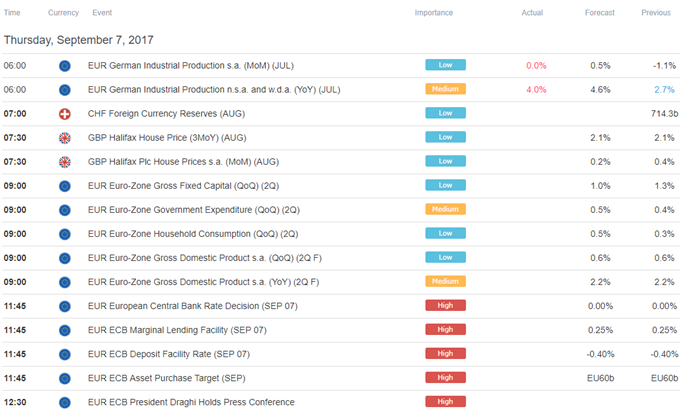Click UK flag beside Halifax Plc House Prices

(65, 162)
